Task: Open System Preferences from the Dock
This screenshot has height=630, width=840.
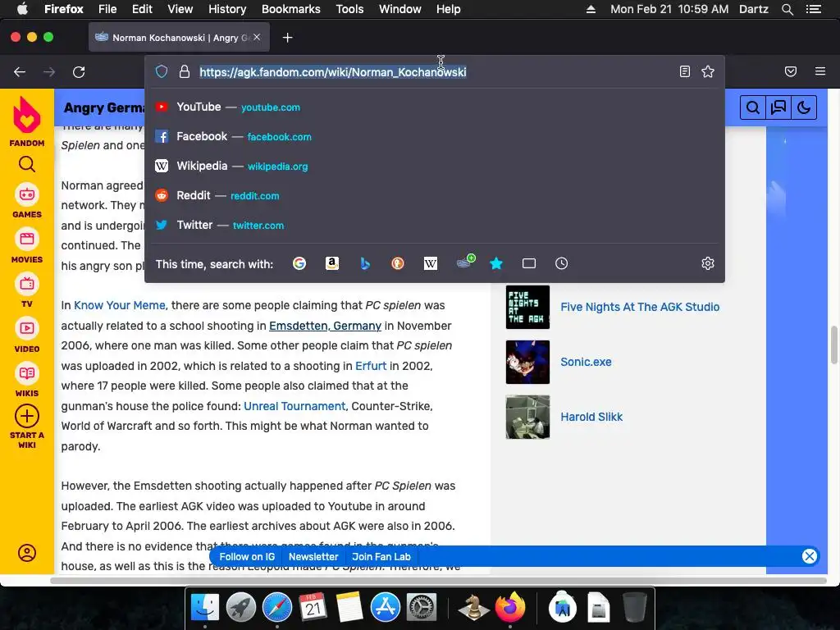Action: click(x=422, y=608)
